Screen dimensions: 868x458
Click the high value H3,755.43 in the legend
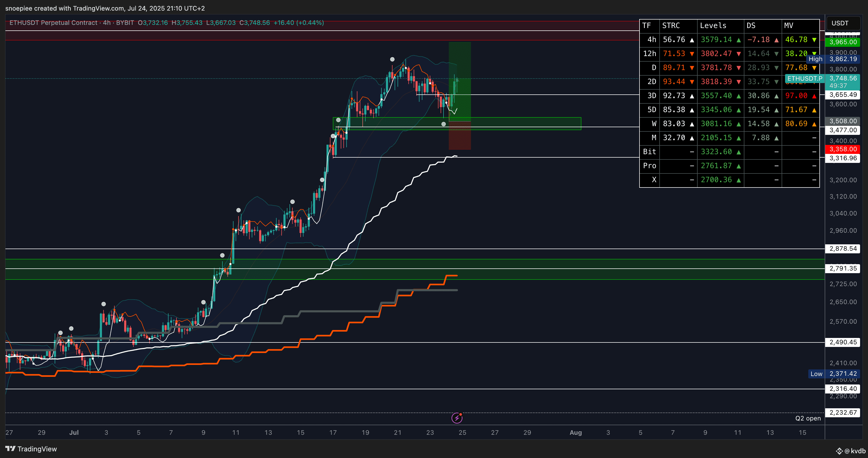pyautogui.click(x=187, y=22)
